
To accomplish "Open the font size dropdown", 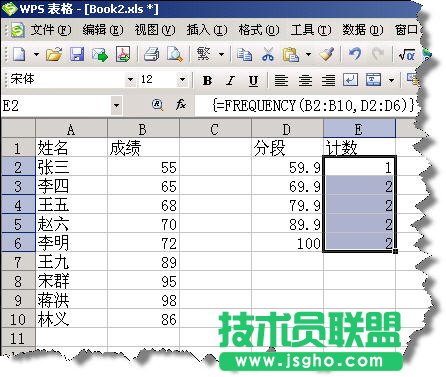I will pos(182,80).
